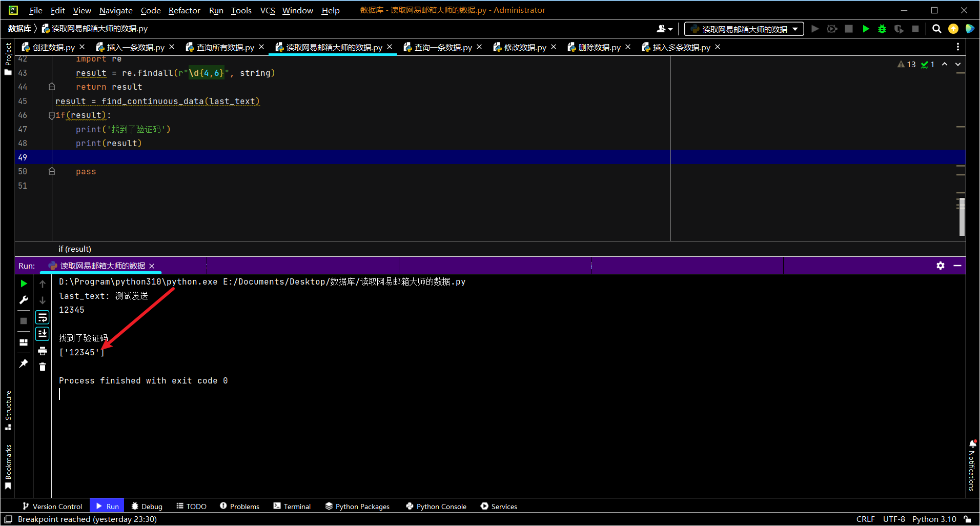Open the Navigate menu
Image resolution: width=980 pixels, height=526 pixels.
click(116, 10)
